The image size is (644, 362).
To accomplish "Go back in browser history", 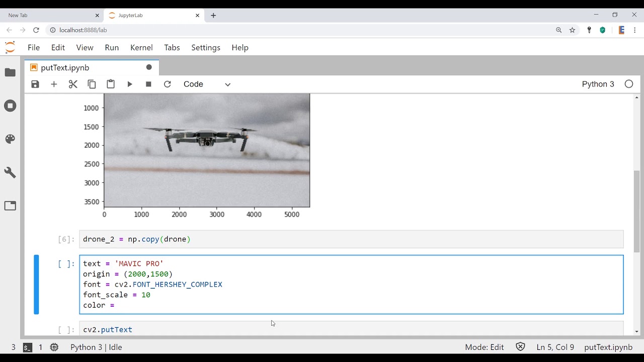I will click(9, 30).
